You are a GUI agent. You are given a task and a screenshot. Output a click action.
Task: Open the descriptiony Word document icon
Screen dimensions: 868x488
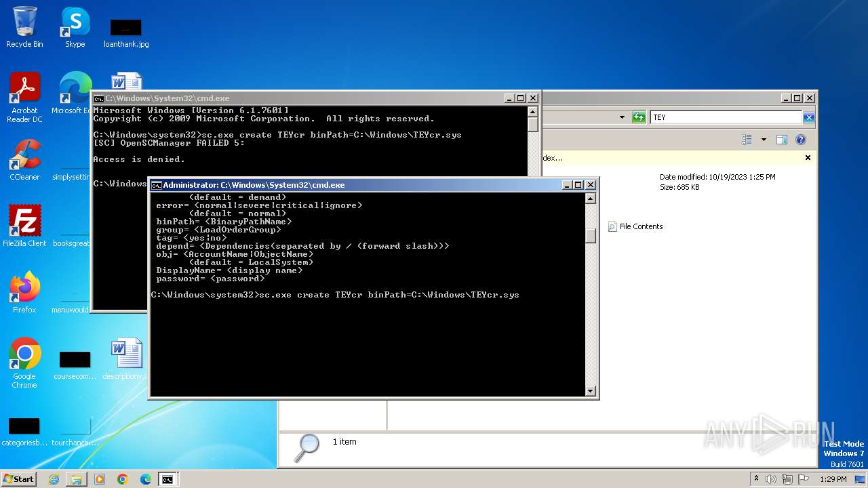[126, 359]
